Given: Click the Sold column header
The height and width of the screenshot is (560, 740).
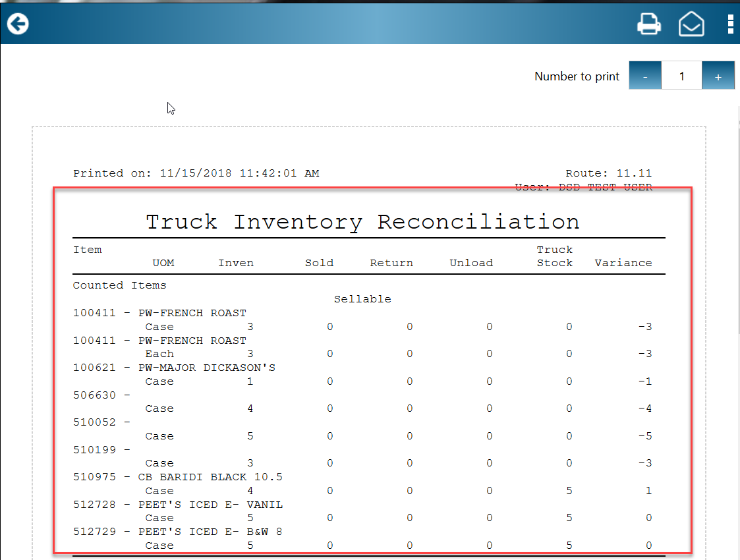Looking at the screenshot, I should click(x=319, y=263).
